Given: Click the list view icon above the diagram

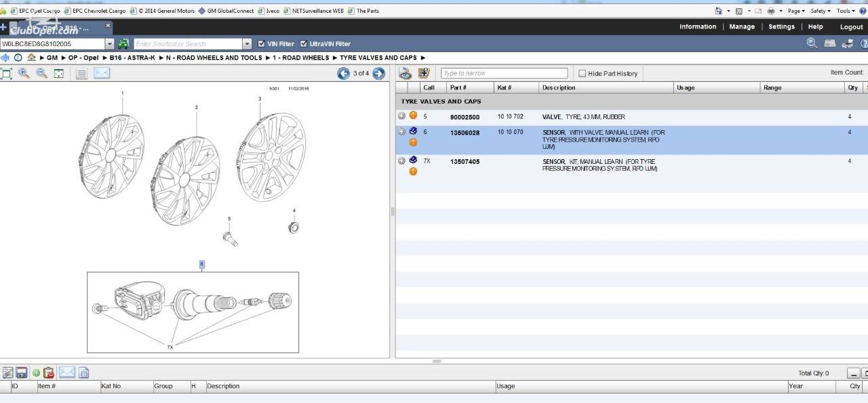Looking at the screenshot, I should (81, 73).
